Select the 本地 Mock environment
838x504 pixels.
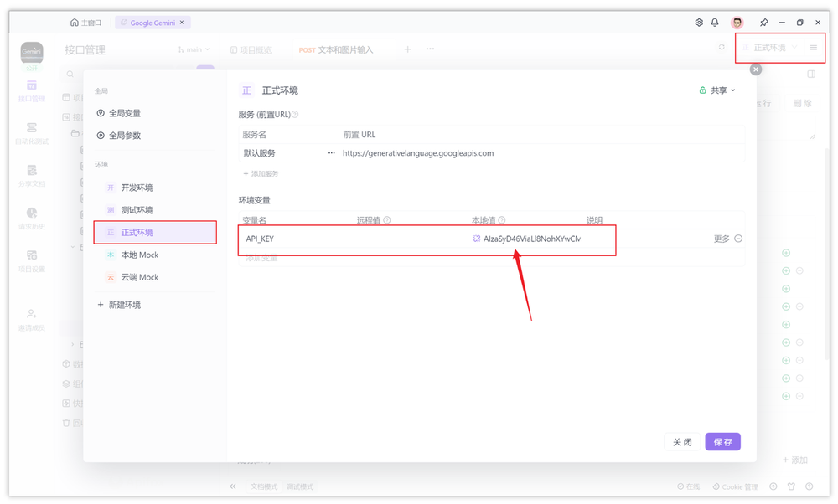pyautogui.click(x=137, y=254)
